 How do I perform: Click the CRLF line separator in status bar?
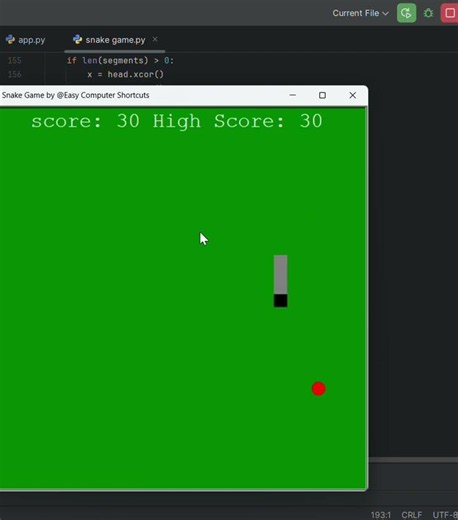coord(412,515)
